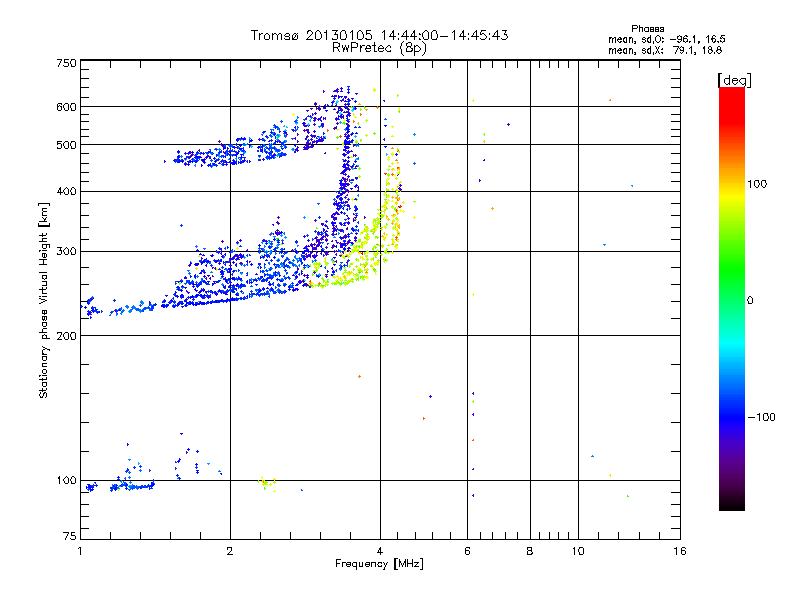Viewport: 800px width, 600px height.
Task: Click the 'RwPretec (8p)' subtitle
Action: pos(379,48)
